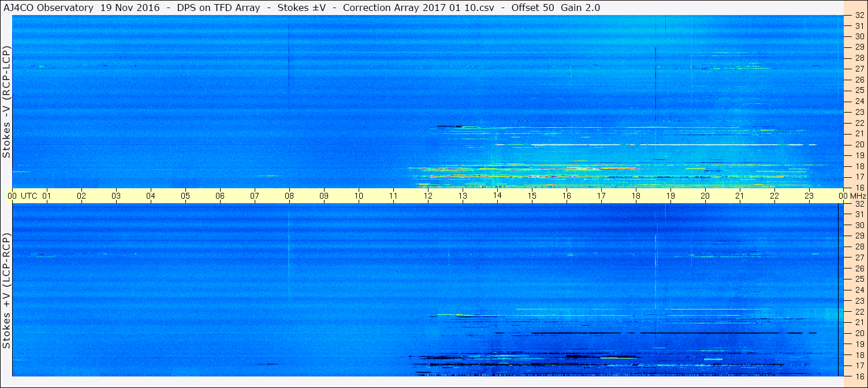Select the 02 hour marker
This screenshot has width=868, height=388.
(82, 196)
